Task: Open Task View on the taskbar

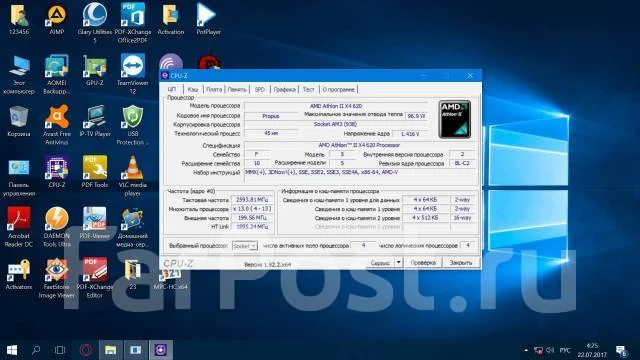Action: (x=60, y=350)
